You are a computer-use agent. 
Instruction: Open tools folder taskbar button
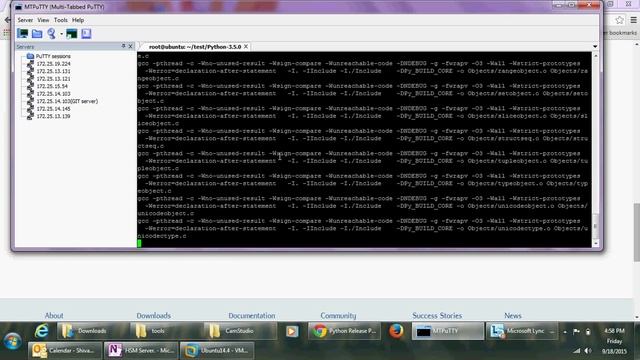[166, 331]
